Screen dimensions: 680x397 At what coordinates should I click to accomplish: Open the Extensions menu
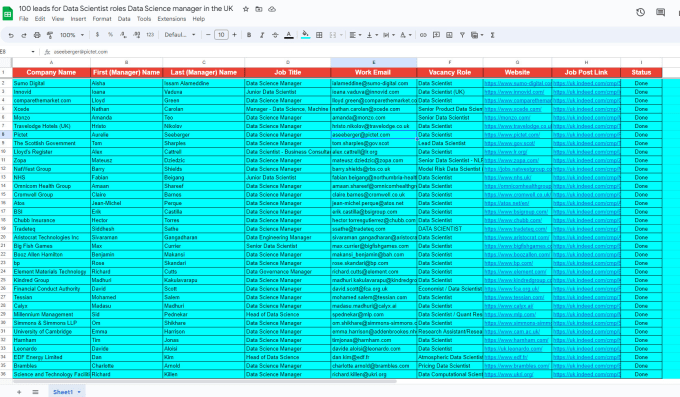point(172,19)
